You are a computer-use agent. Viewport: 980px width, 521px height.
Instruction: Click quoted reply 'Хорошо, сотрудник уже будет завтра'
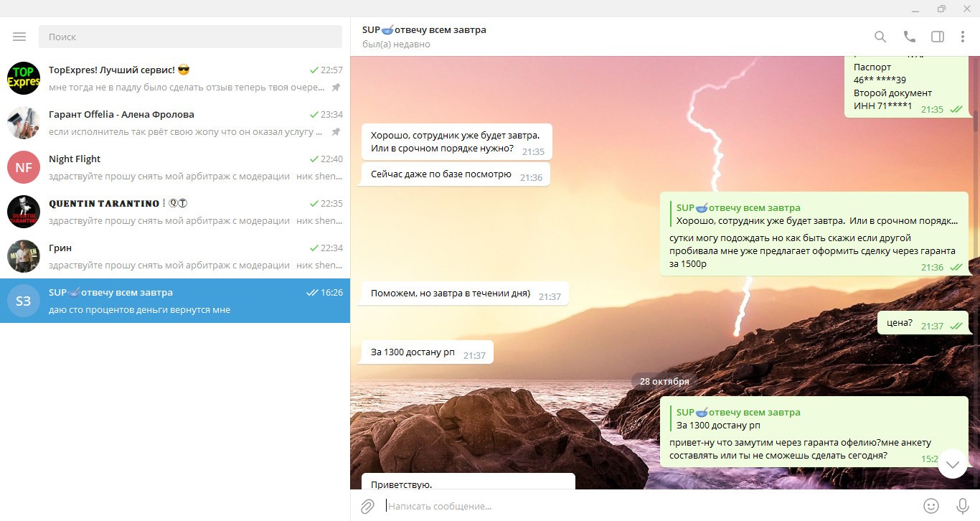point(816,215)
